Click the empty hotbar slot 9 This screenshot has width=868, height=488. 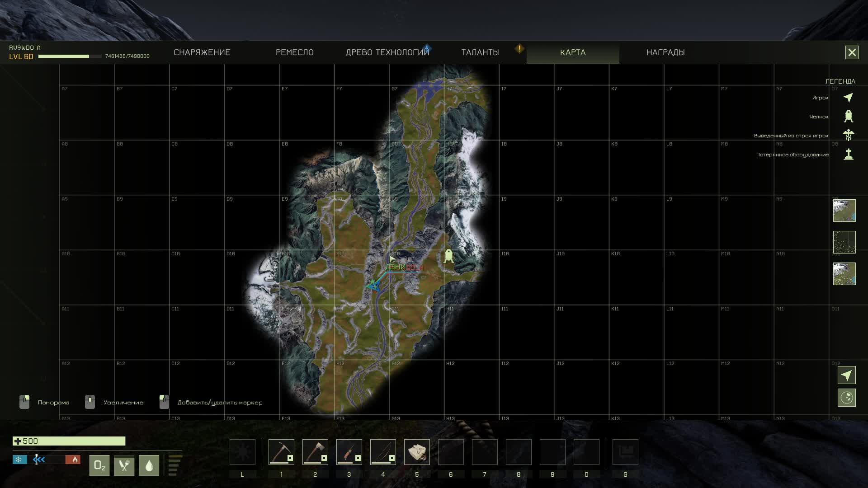(x=552, y=452)
